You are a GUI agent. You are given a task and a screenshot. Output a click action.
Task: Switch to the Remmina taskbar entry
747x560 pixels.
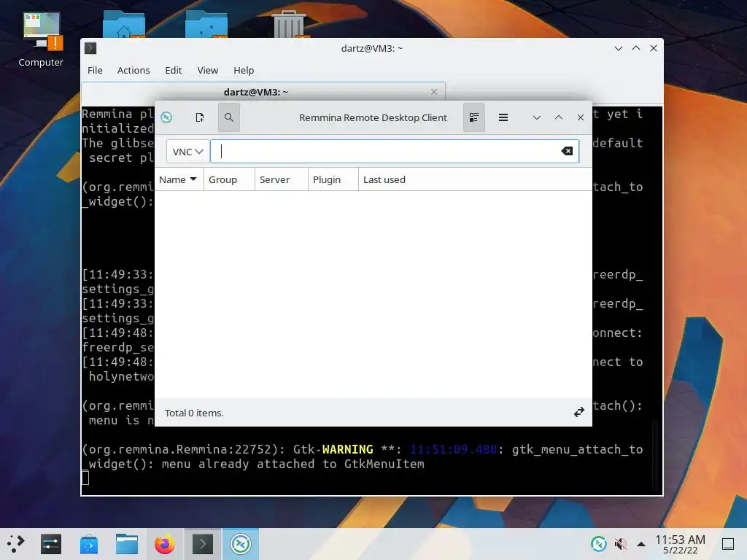[x=241, y=544]
